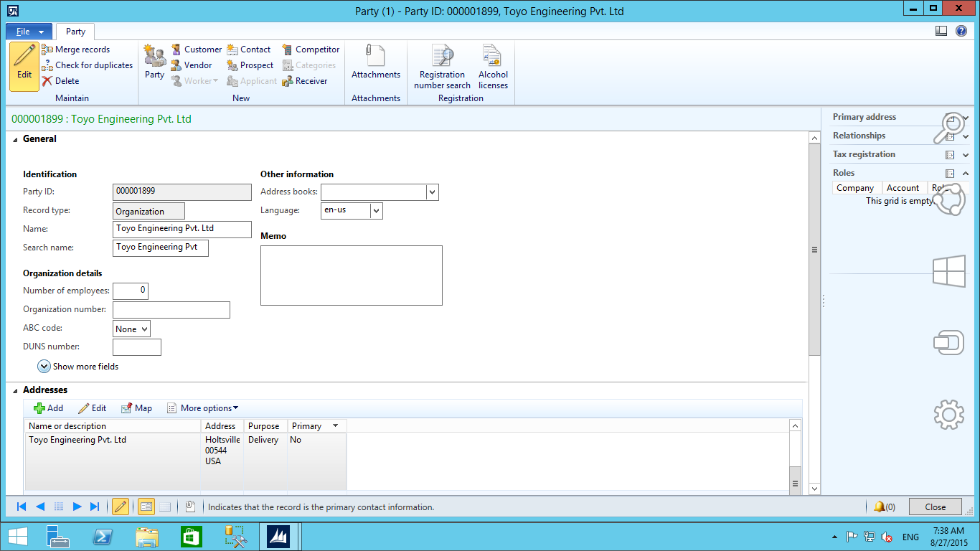Go to last record in status bar
Screen dimensions: 980x551
click(x=95, y=507)
